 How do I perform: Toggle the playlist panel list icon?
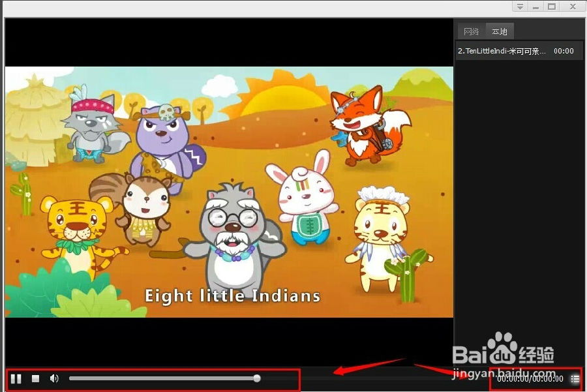[x=575, y=378]
